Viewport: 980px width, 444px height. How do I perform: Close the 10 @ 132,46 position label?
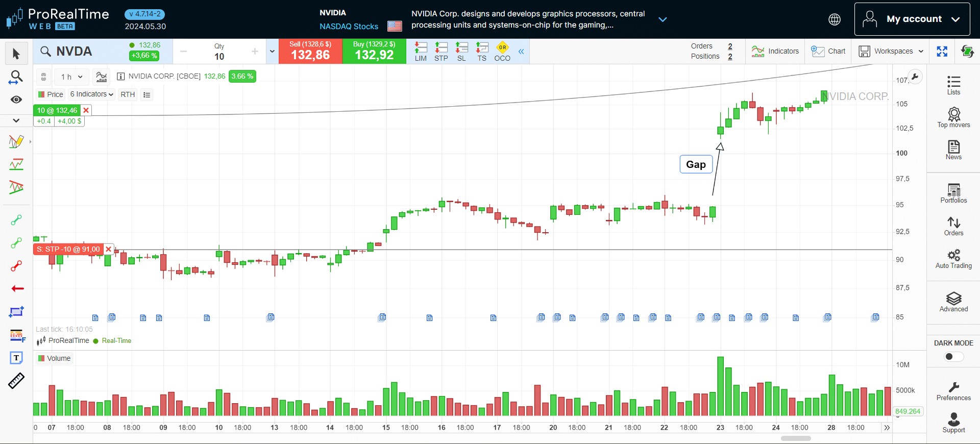[86, 110]
